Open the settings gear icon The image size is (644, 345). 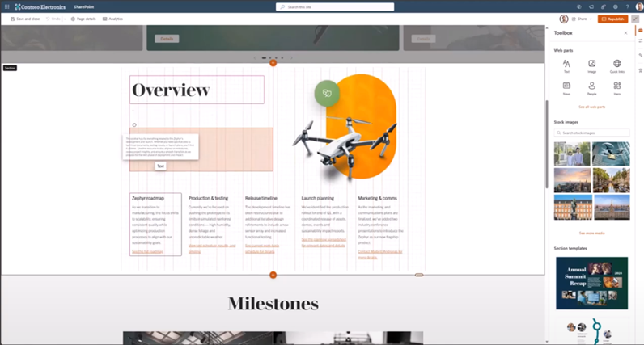click(615, 6)
